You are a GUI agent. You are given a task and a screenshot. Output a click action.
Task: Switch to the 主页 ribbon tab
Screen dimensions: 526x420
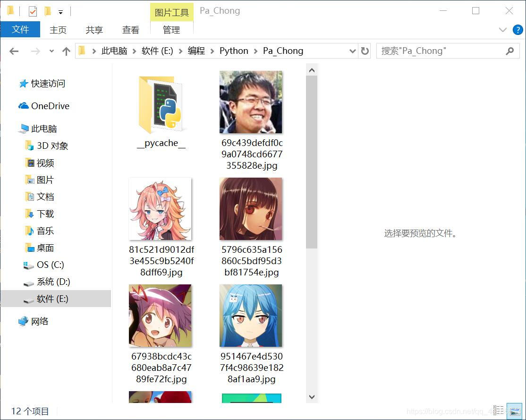coord(58,30)
